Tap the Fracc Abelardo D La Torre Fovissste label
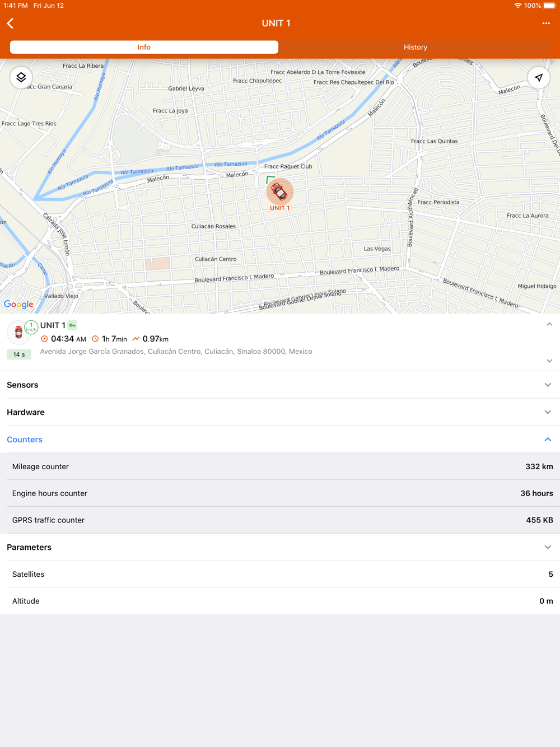 (x=318, y=72)
